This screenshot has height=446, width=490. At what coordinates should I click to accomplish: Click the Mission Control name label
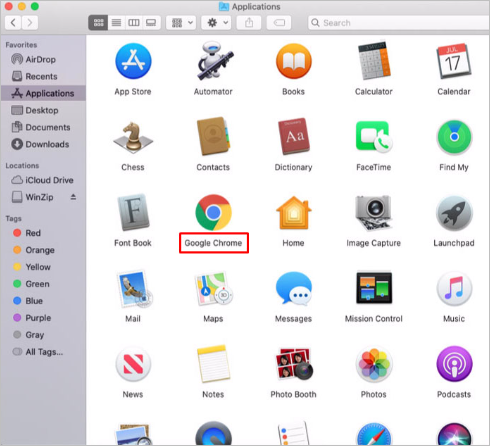click(x=374, y=319)
